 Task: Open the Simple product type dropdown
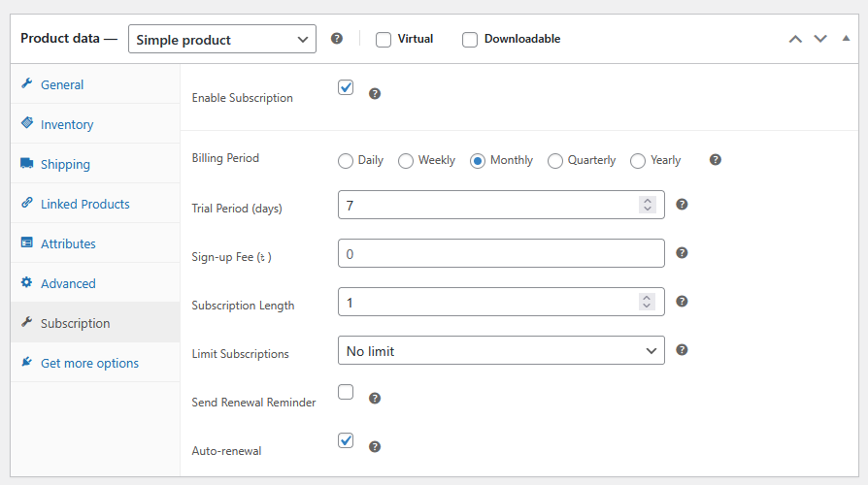pos(222,39)
